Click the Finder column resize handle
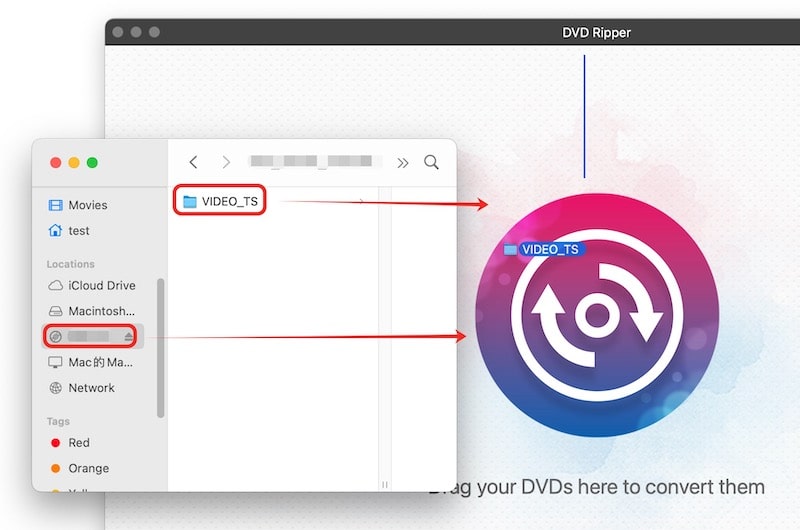 385,484
